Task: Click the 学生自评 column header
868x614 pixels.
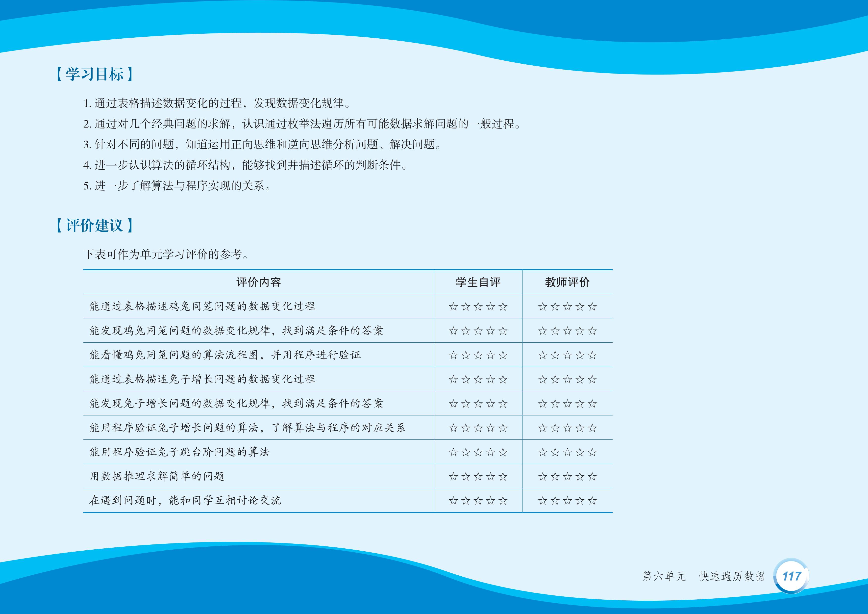Action: pyautogui.click(x=478, y=282)
